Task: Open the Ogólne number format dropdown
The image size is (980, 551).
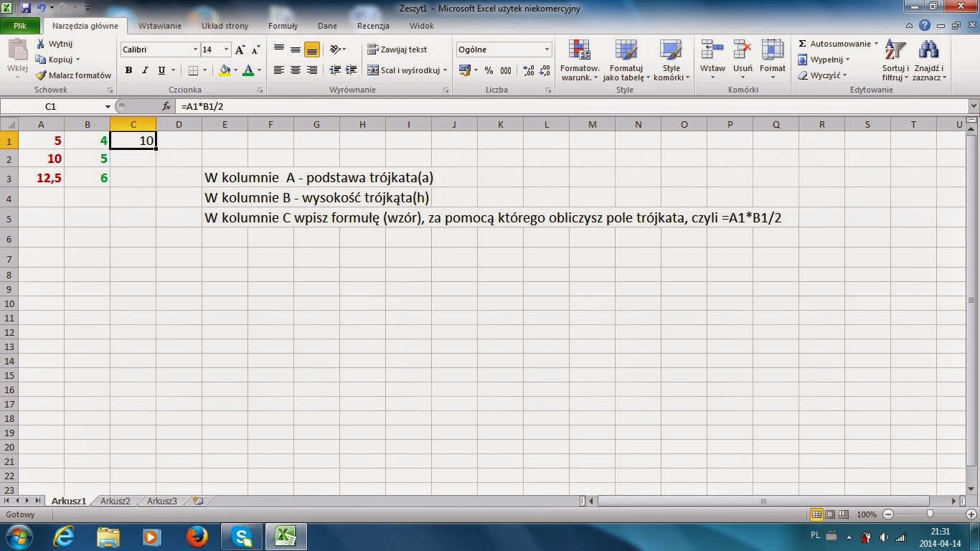Action: click(547, 50)
